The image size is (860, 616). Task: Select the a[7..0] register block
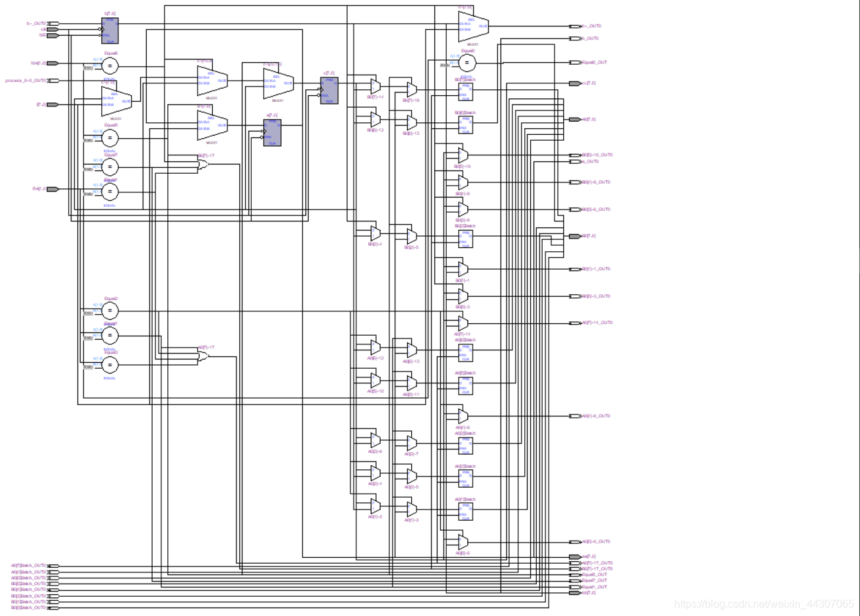pyautogui.click(x=272, y=132)
